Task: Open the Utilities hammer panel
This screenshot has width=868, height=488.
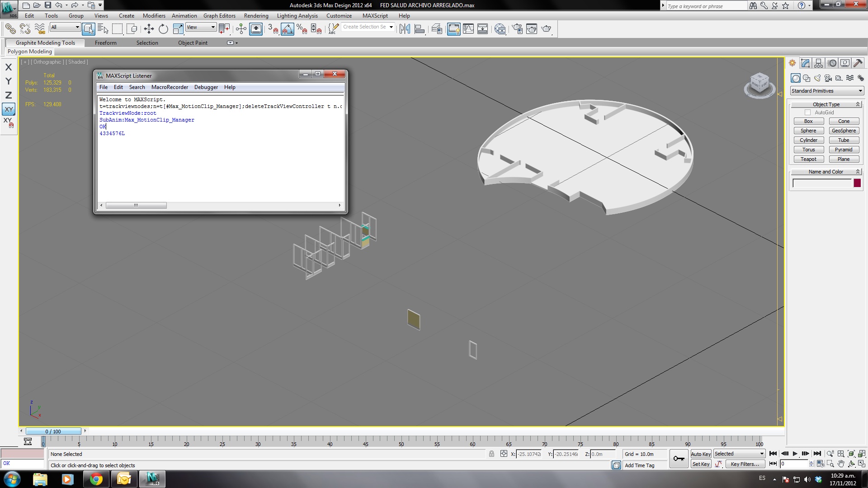Action: tap(858, 63)
